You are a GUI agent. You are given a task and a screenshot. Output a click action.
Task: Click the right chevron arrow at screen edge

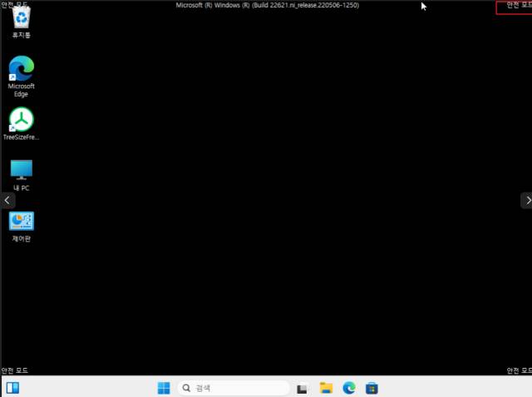tap(526, 201)
